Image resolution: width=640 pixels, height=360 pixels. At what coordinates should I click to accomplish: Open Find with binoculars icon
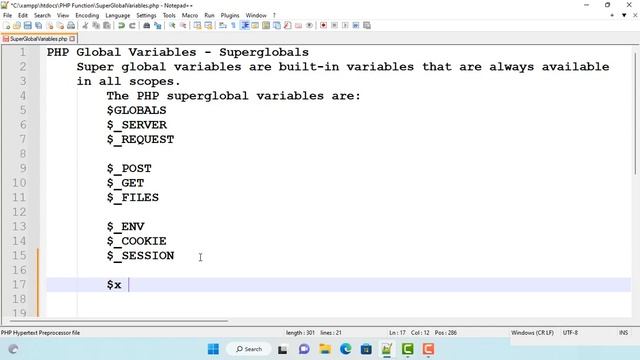pos(147,25)
